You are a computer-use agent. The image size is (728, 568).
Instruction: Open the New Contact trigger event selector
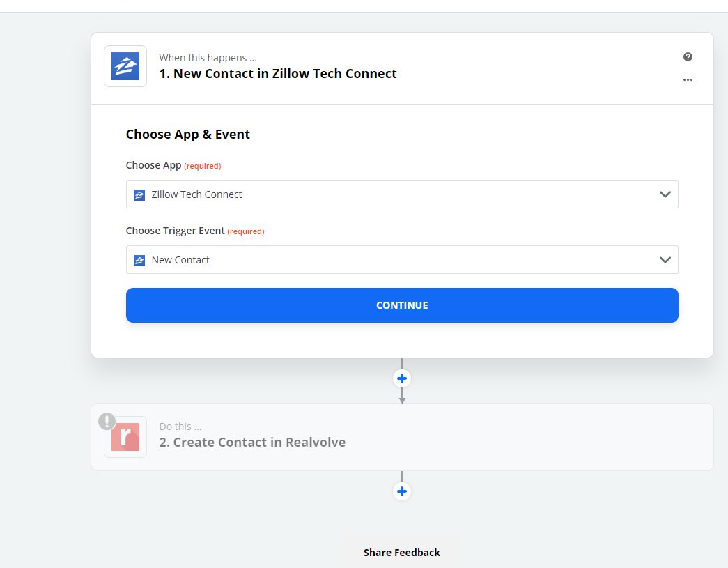(401, 260)
